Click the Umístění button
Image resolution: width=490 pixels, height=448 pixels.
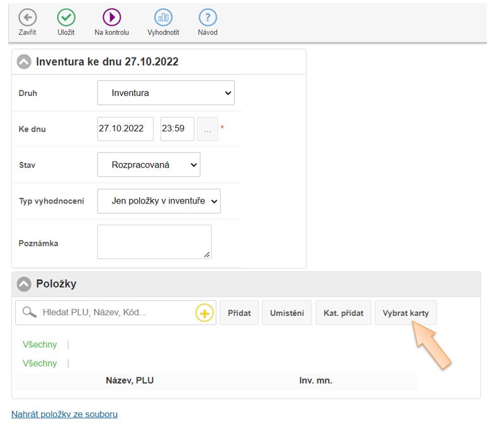click(287, 313)
